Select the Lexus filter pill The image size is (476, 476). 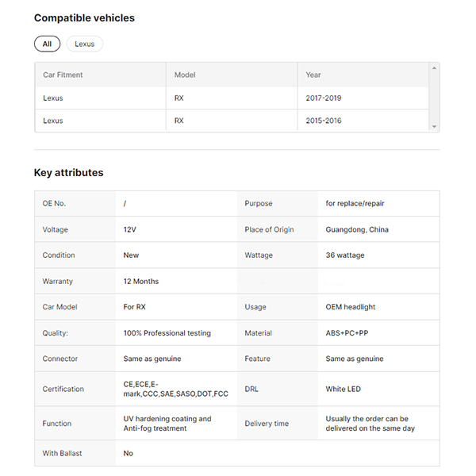[x=84, y=44]
